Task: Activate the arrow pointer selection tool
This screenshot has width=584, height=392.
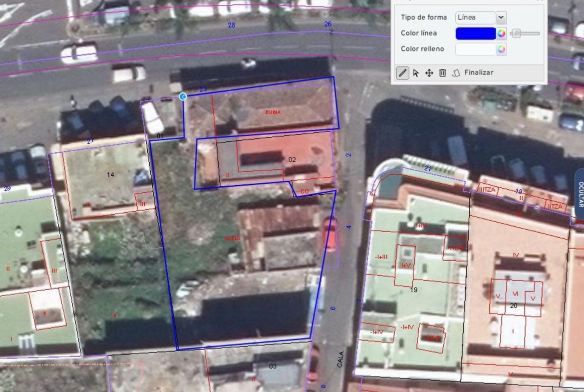Action: [x=416, y=73]
